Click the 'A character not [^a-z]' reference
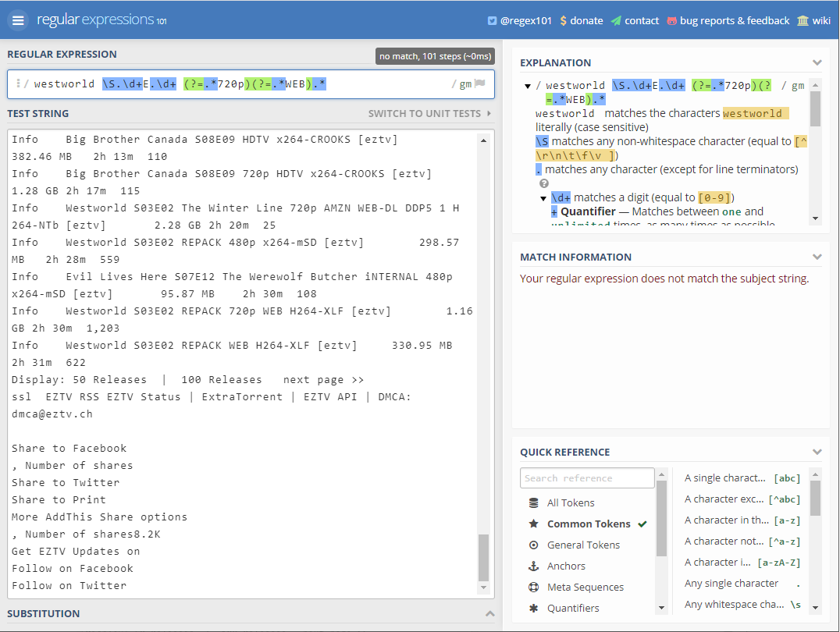This screenshot has height=632, width=840. pos(742,541)
